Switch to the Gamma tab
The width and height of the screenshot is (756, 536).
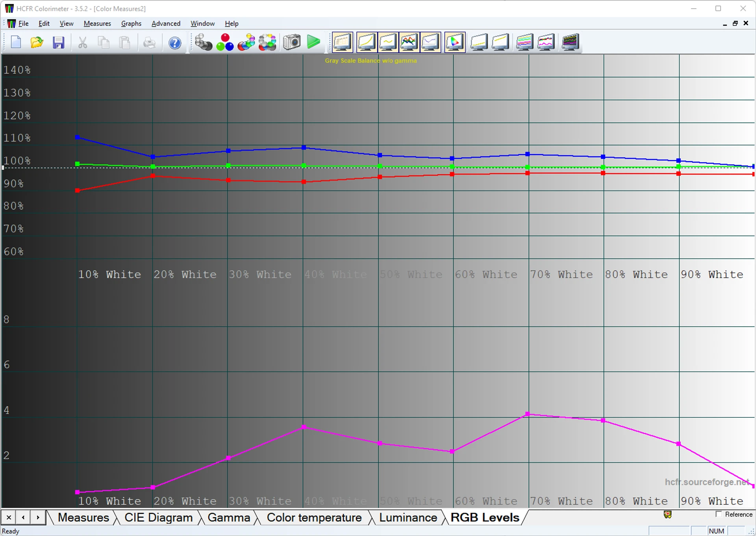pos(229,517)
